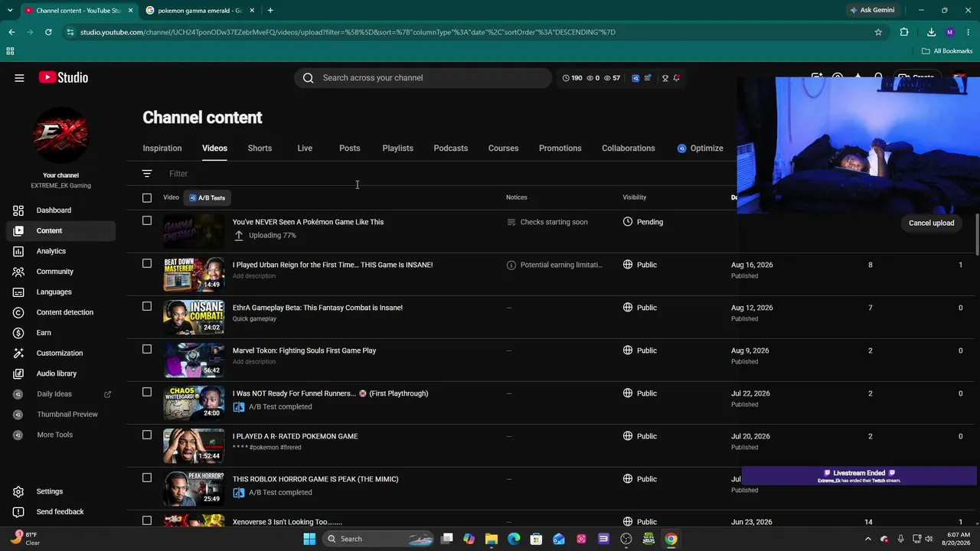This screenshot has width=980, height=551.
Task: Open the YouTube Studio hamburger menu
Action: 19,77
